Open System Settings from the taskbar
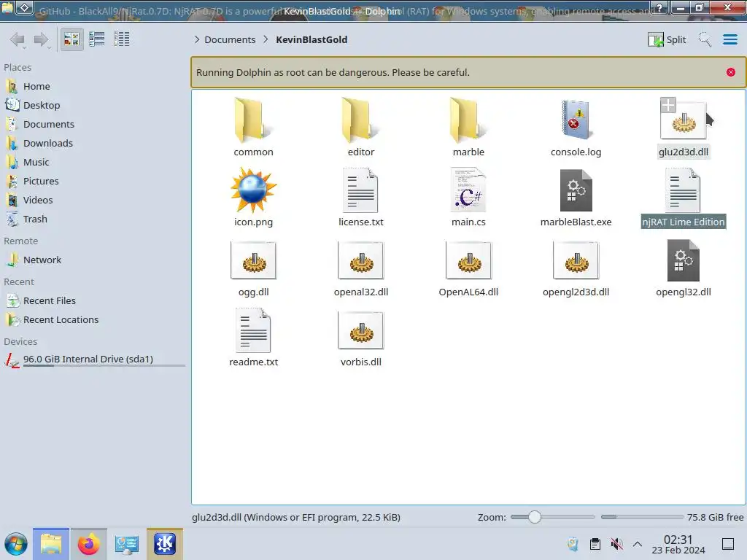This screenshot has width=747, height=560. pos(127,544)
